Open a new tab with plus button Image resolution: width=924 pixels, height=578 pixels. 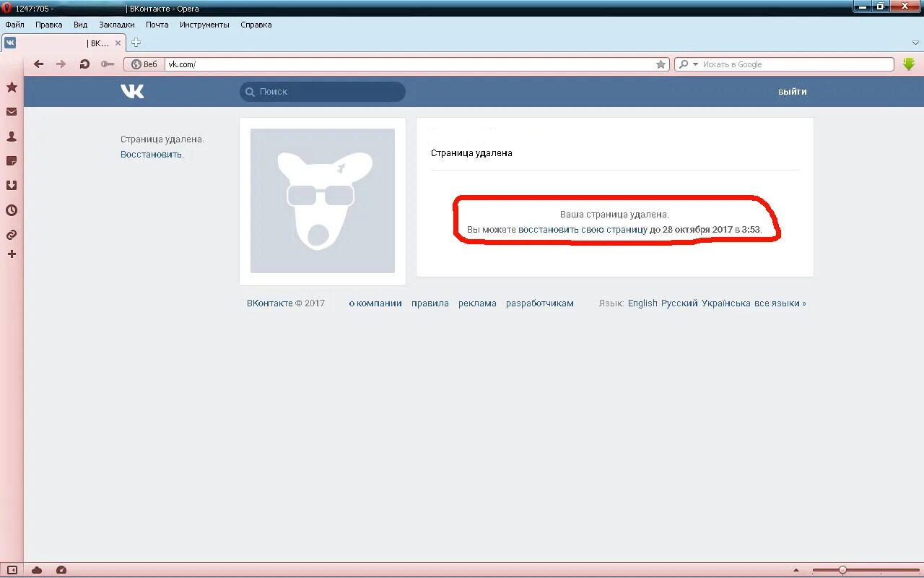[x=136, y=43]
